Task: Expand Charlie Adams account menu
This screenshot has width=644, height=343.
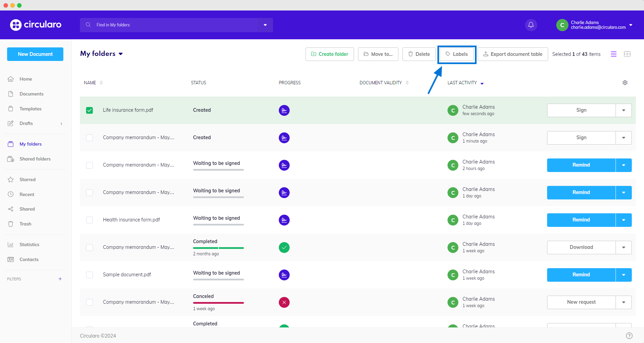Action: tap(630, 25)
